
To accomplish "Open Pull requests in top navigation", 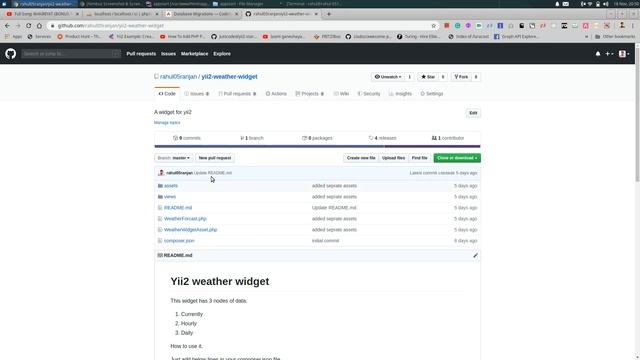I will (141, 53).
